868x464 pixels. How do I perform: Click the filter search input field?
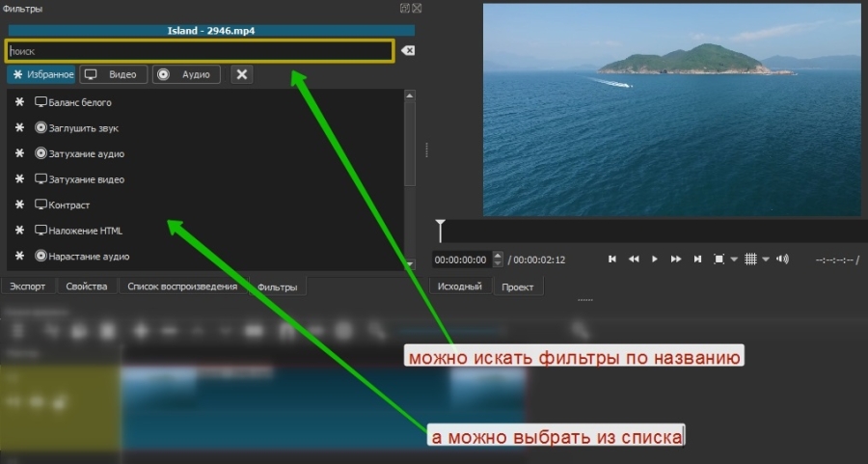(200, 50)
